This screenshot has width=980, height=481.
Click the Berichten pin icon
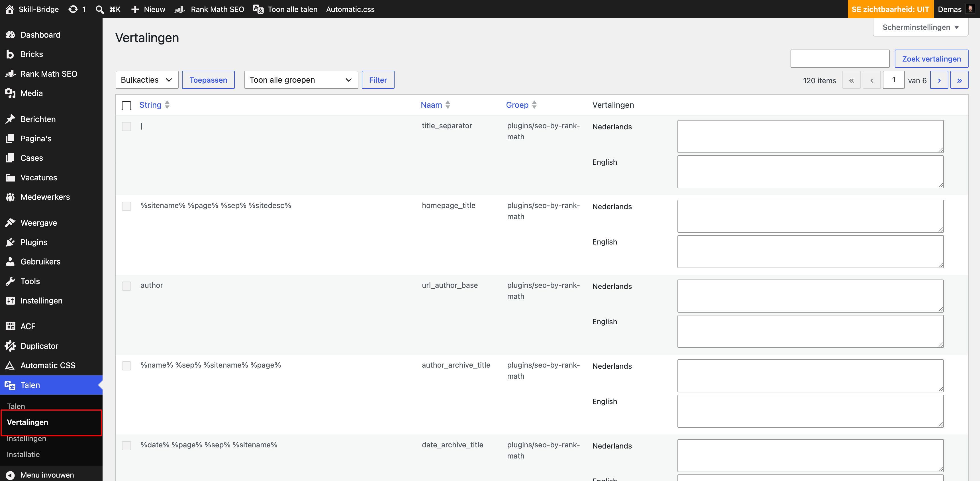(10, 119)
